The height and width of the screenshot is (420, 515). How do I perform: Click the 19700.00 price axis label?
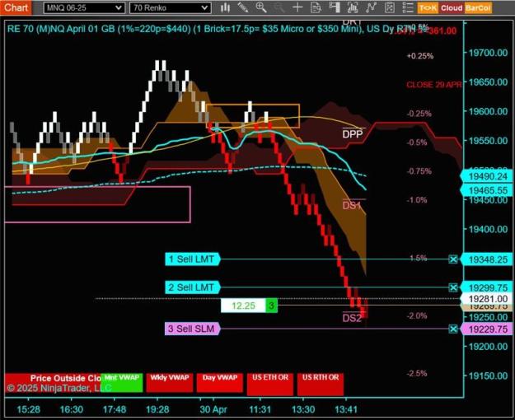pos(488,53)
